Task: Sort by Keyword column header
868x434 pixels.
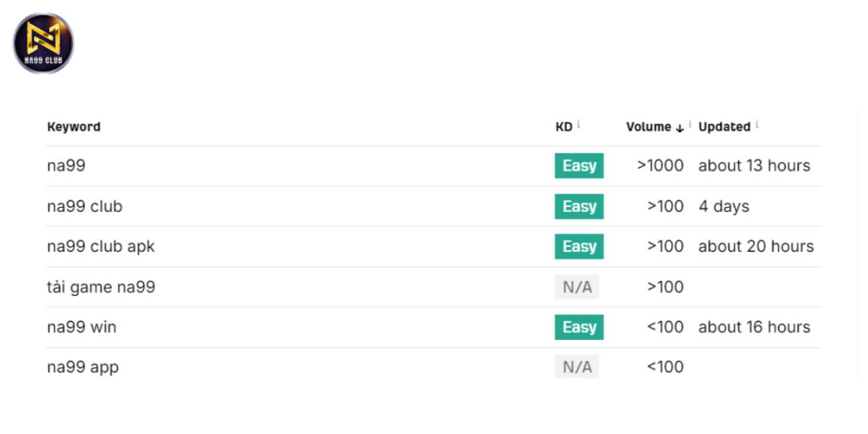Action: (74, 127)
